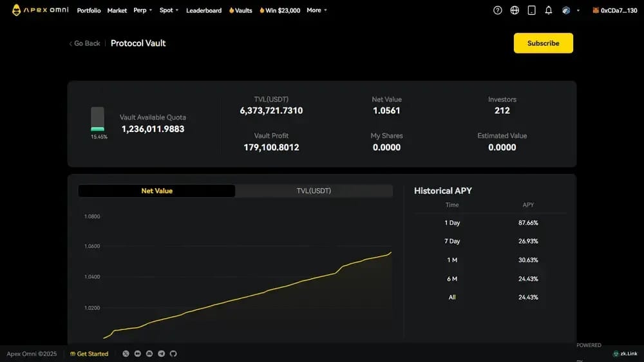Click the vault quota progress bar

tap(97, 119)
